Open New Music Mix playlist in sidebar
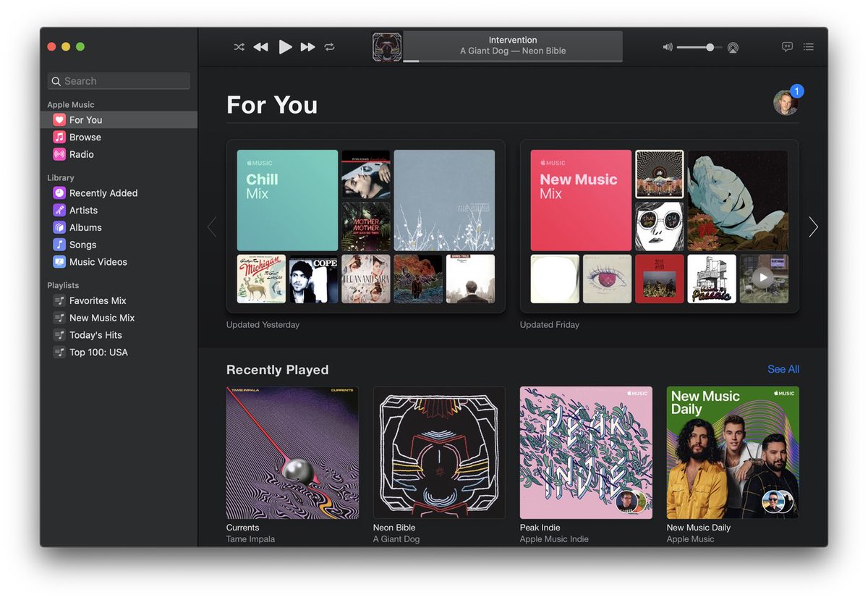This screenshot has height=600, width=868. point(119,318)
